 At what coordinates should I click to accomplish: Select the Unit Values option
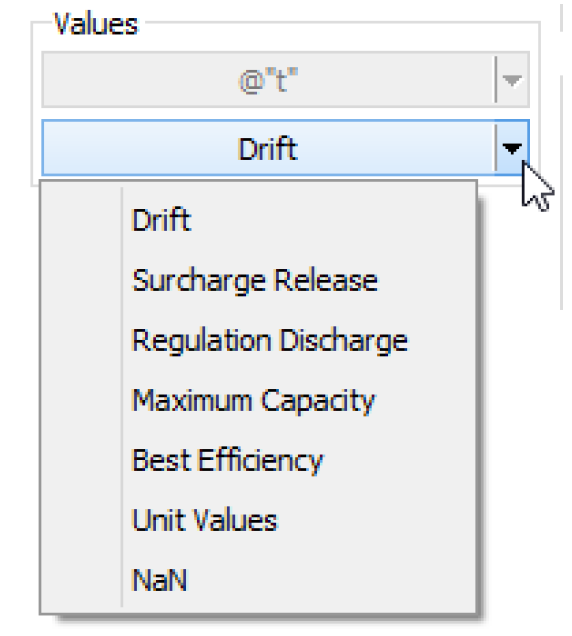point(204,520)
